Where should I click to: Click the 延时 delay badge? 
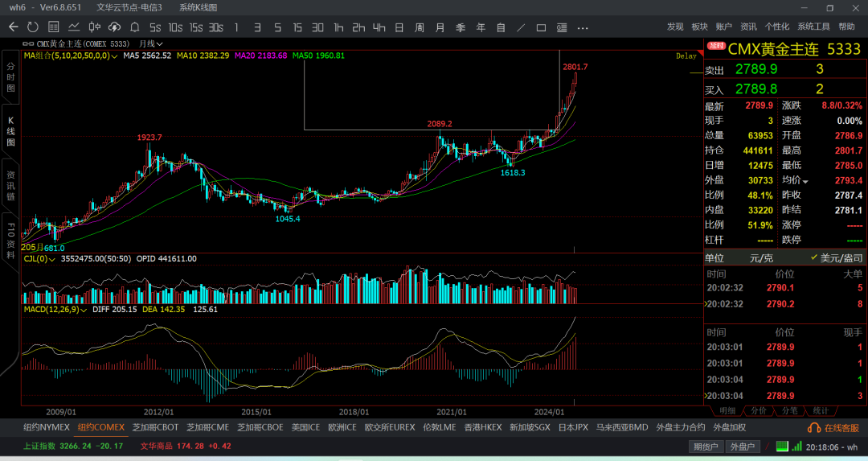716,45
